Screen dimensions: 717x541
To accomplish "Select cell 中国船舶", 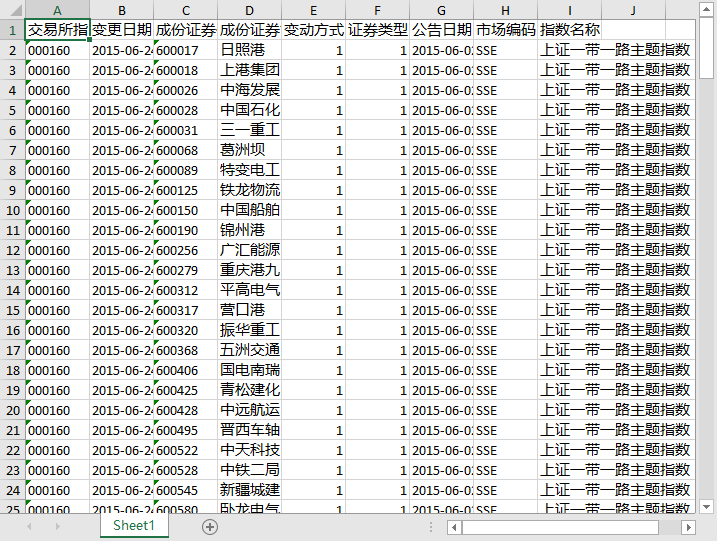I will (250, 210).
